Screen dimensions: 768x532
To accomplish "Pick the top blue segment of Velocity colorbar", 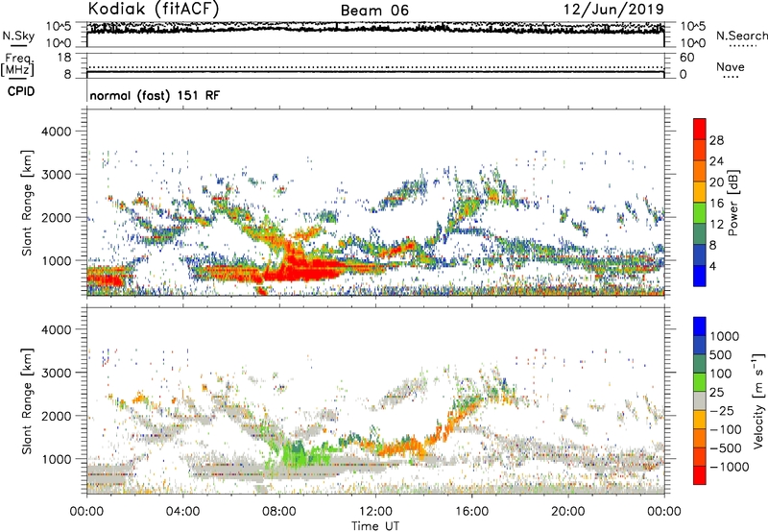I will 700,326.
